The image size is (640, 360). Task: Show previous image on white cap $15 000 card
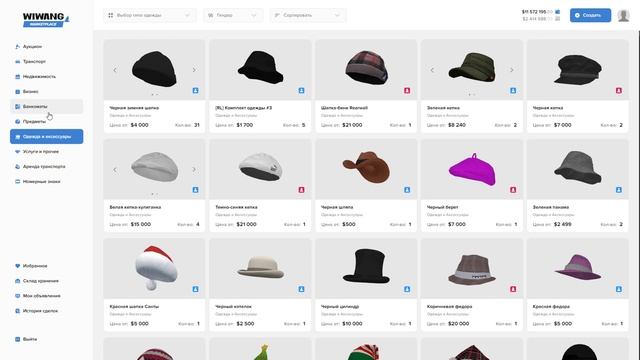click(115, 169)
